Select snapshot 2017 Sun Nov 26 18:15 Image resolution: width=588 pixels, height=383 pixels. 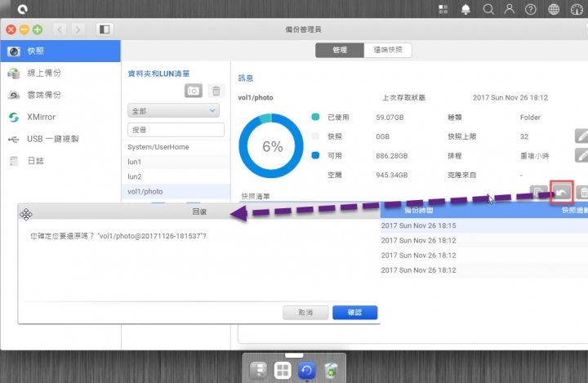[x=484, y=225]
